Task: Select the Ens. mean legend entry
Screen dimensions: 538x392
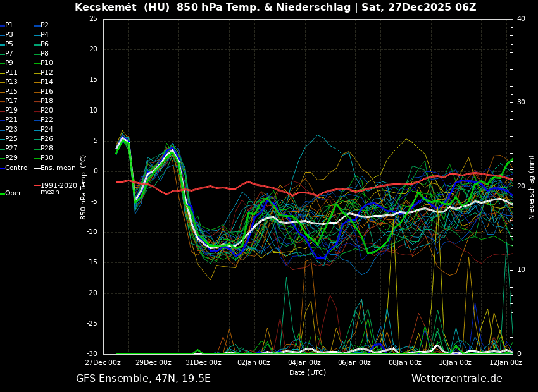Action: (58, 168)
